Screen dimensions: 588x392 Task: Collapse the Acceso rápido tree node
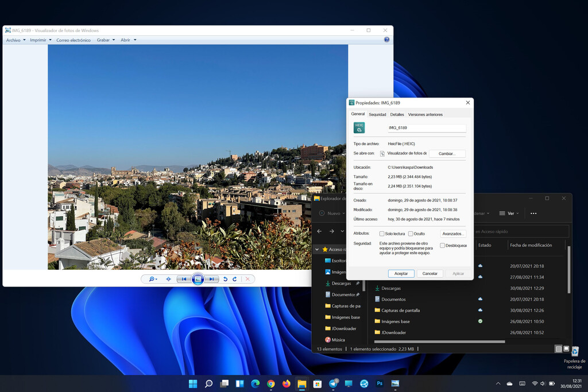click(317, 250)
